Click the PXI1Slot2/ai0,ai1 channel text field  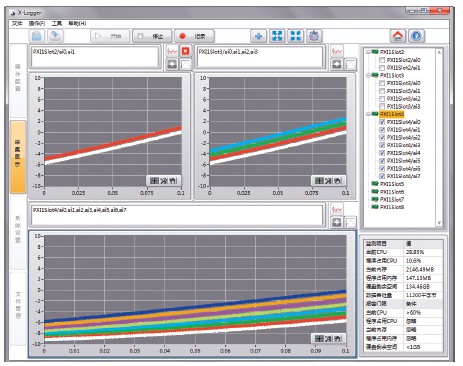coord(95,57)
